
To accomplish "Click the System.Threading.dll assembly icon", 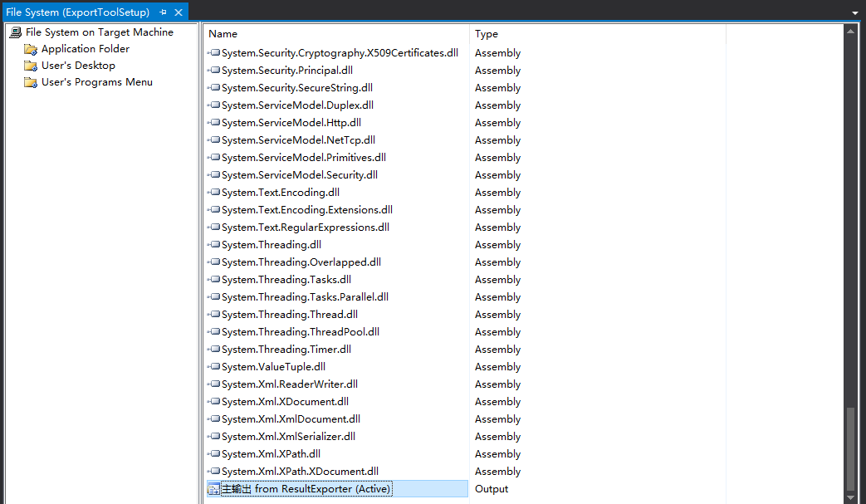I will click(x=214, y=245).
